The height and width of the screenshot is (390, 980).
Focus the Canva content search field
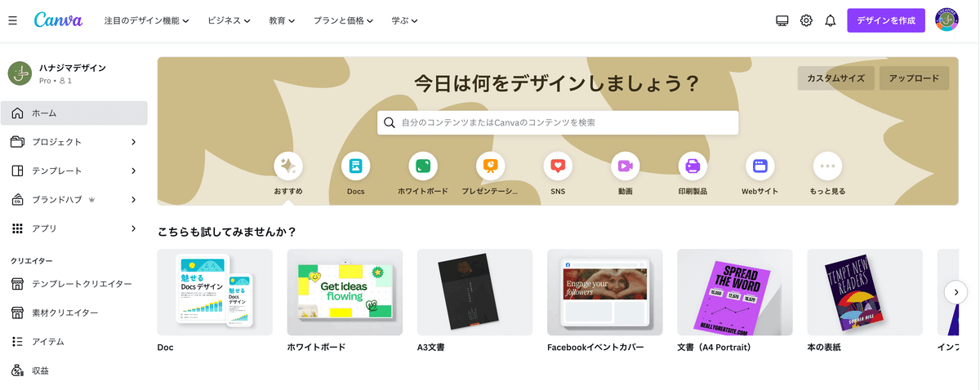[558, 123]
